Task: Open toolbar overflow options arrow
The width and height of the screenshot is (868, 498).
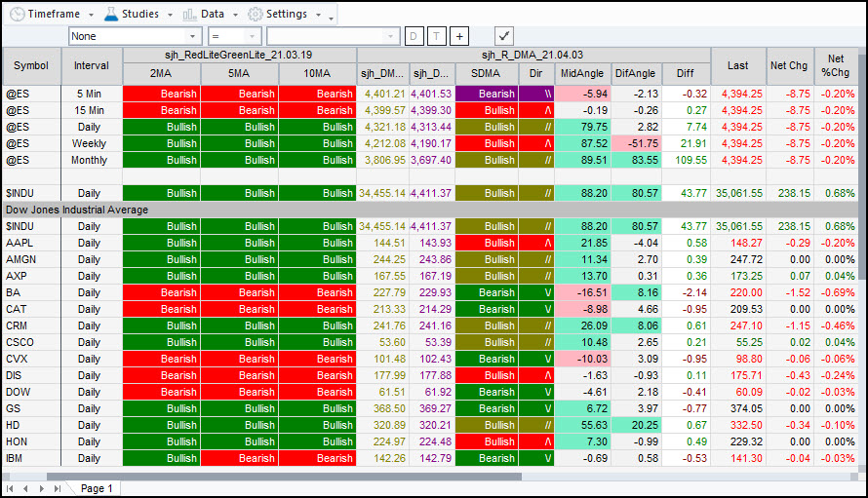Action: [331, 19]
